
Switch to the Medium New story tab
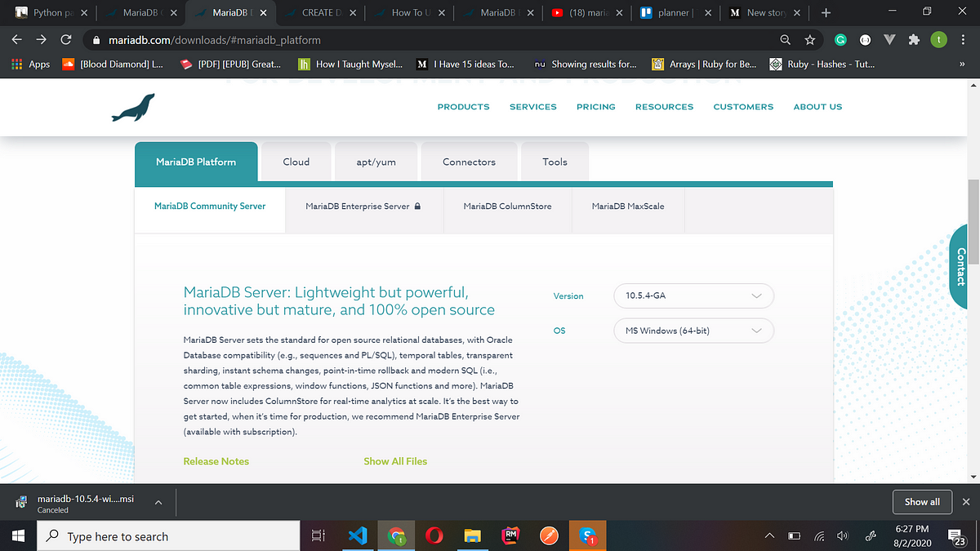(766, 13)
